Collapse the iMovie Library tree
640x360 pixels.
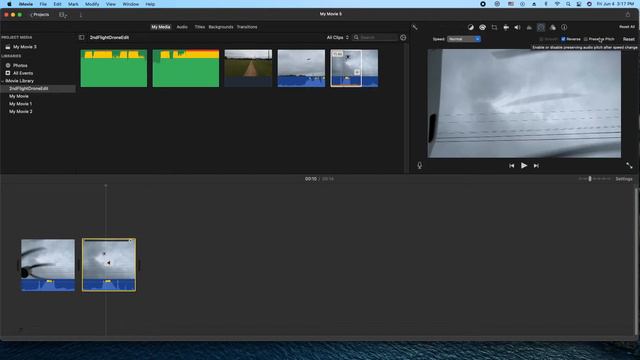point(2,81)
